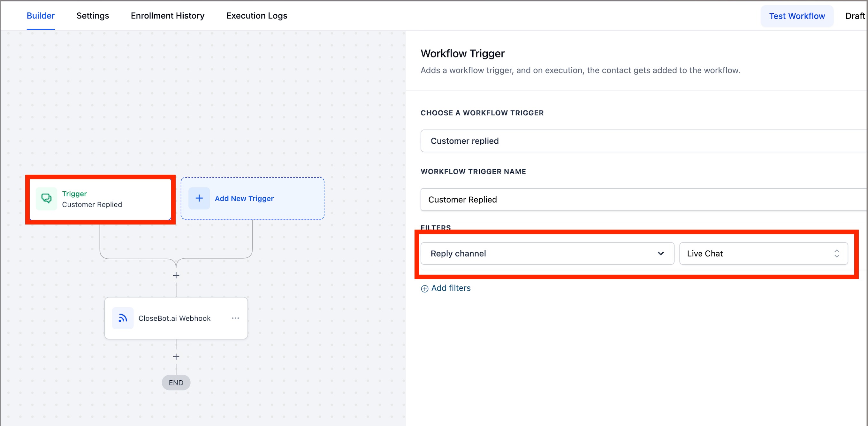868x426 pixels.
Task: Click the webhook signal icon on CloseBot.ai node
Action: point(123,318)
